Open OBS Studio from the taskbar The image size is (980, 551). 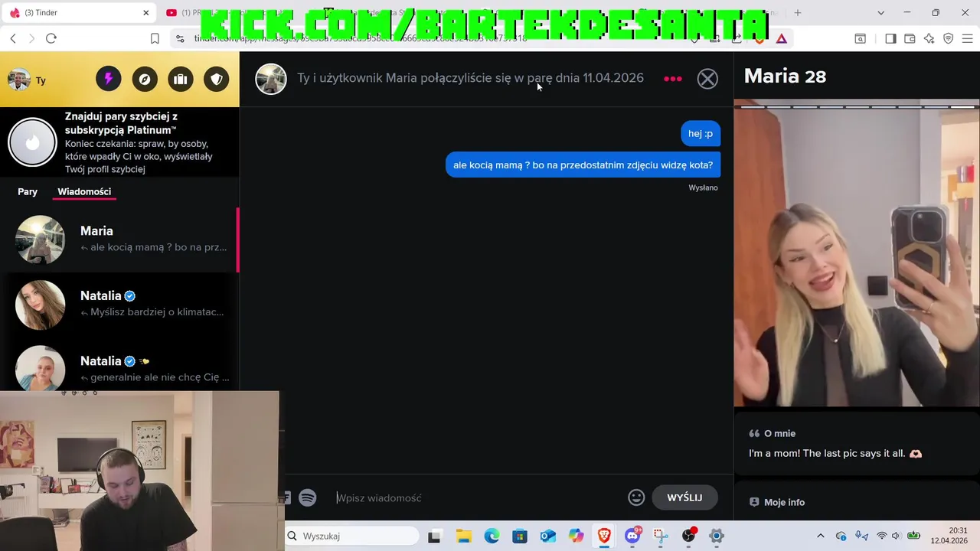tap(688, 536)
